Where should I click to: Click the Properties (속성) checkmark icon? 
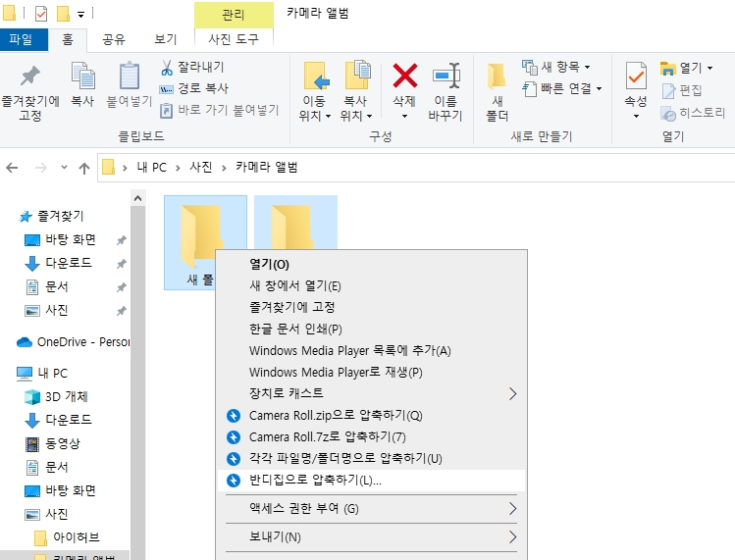click(636, 76)
